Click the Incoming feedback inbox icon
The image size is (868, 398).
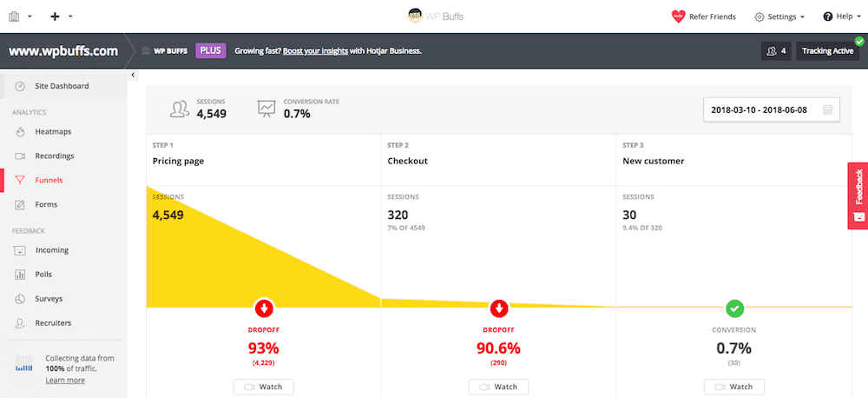click(x=20, y=250)
